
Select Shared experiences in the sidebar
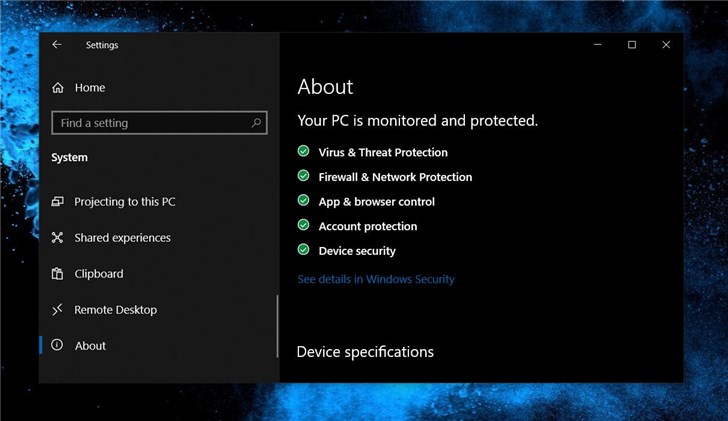coord(122,238)
